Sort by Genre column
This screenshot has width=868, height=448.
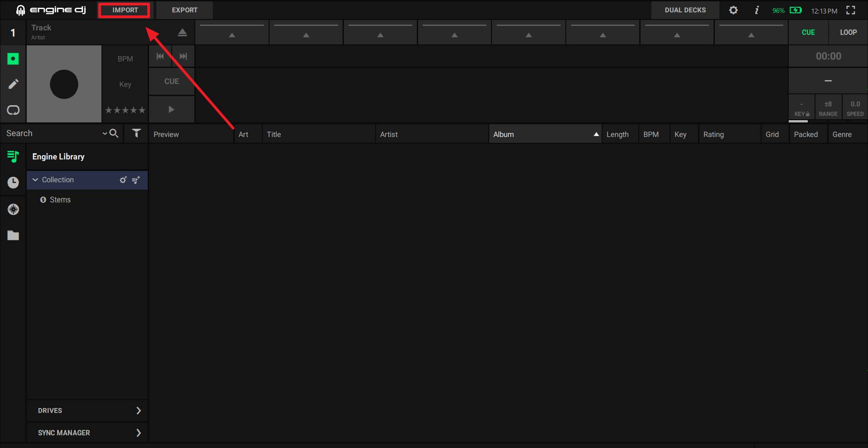848,134
